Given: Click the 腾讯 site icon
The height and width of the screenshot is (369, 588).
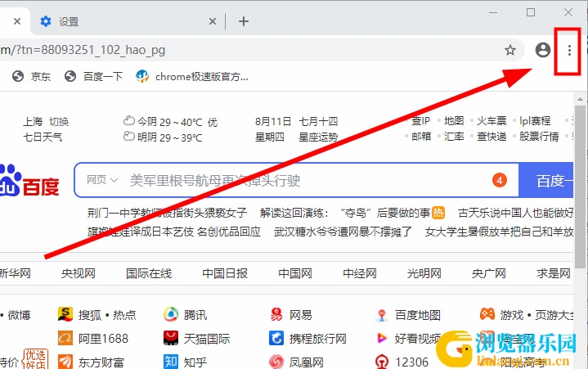Looking at the screenshot, I should (x=171, y=314).
